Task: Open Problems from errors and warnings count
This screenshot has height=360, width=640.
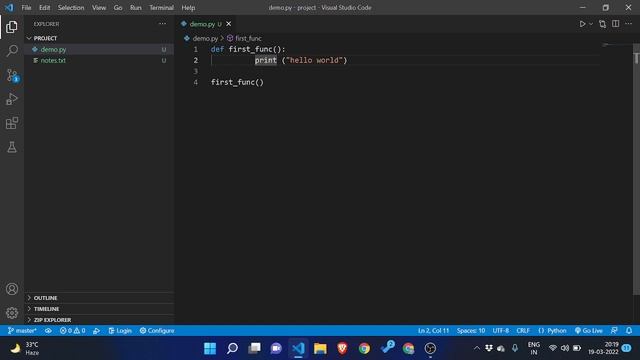Action: coord(73,331)
